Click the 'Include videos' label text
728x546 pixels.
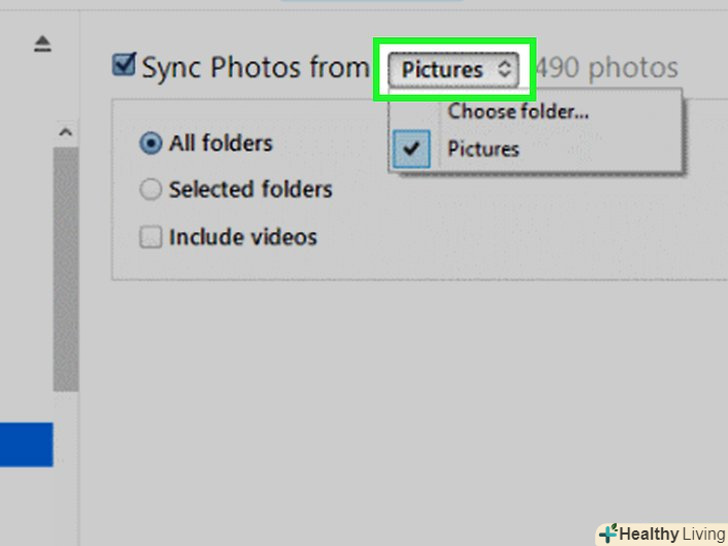tap(242, 237)
